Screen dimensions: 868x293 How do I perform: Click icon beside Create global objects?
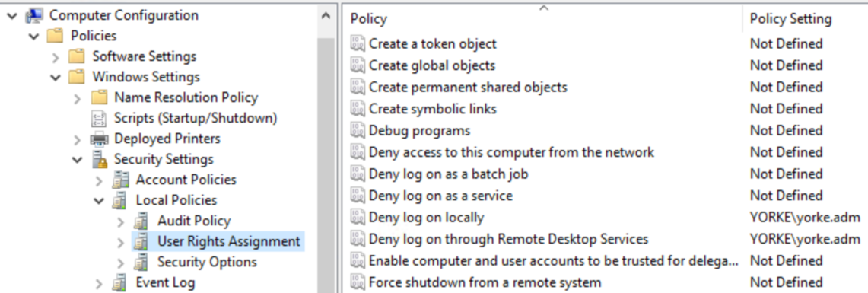tap(358, 65)
